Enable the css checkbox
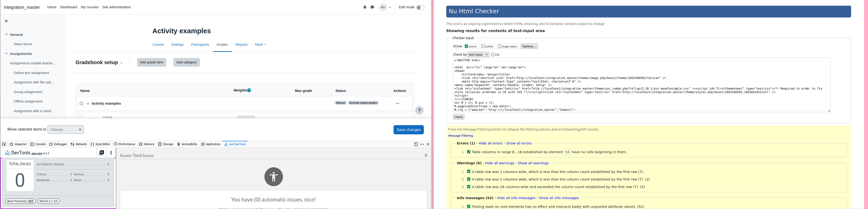This screenshot has width=868, height=209. [x=493, y=55]
